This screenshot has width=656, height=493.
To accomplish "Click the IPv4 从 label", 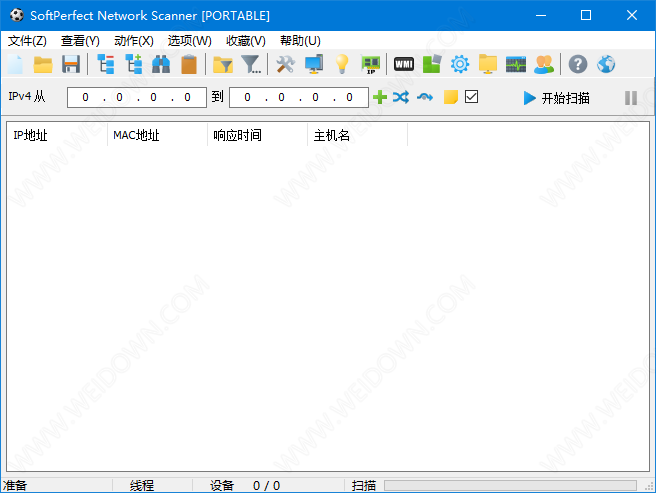I will coord(27,96).
